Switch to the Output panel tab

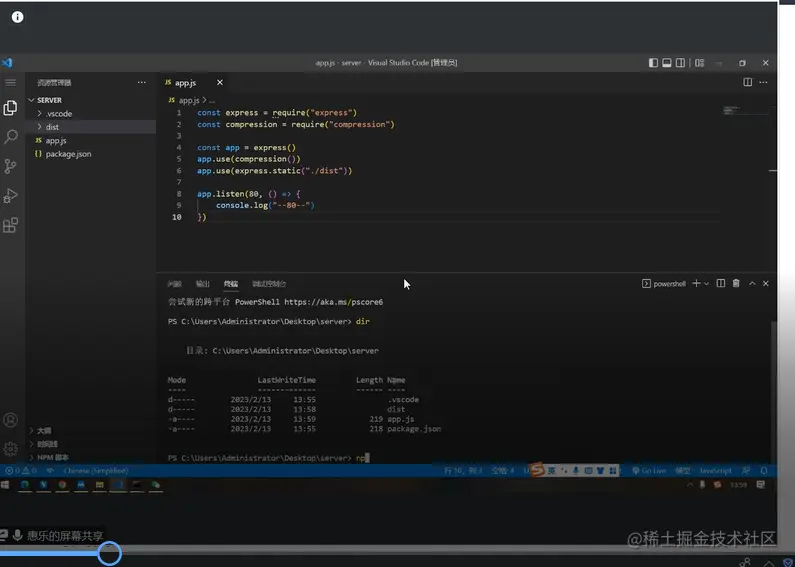(x=203, y=284)
